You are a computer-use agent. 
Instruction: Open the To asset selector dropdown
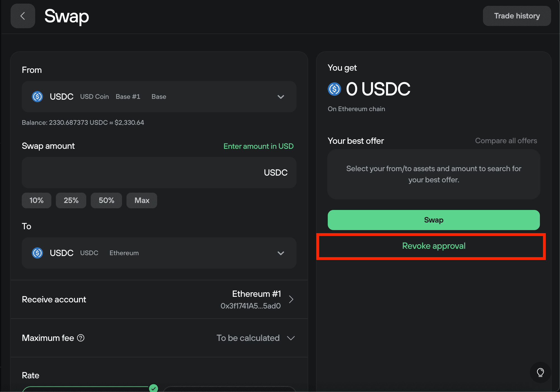pyautogui.click(x=281, y=253)
